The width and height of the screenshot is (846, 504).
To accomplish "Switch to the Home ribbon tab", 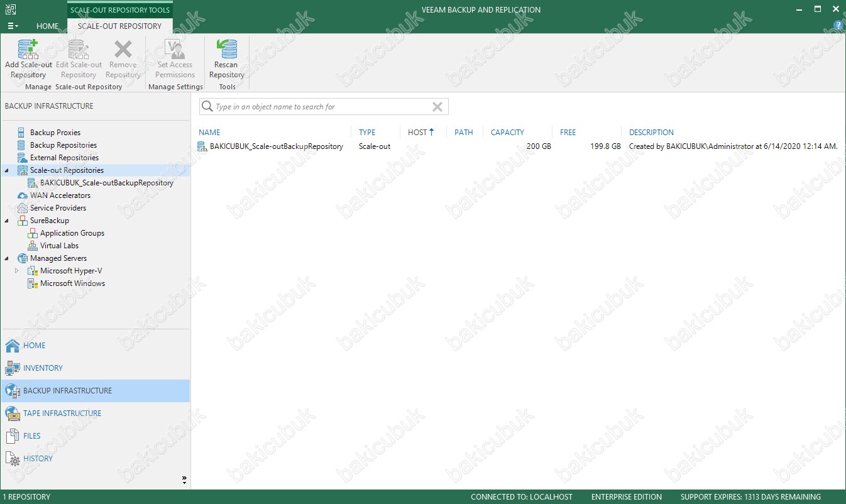I will (x=47, y=26).
